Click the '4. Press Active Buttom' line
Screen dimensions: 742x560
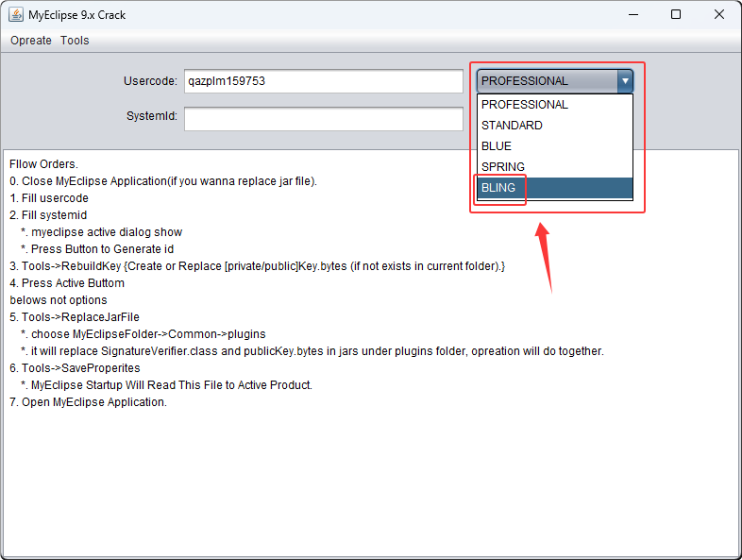pyautogui.click(x=67, y=283)
